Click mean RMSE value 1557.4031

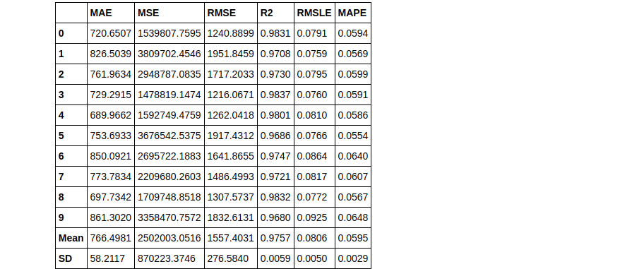230,238
